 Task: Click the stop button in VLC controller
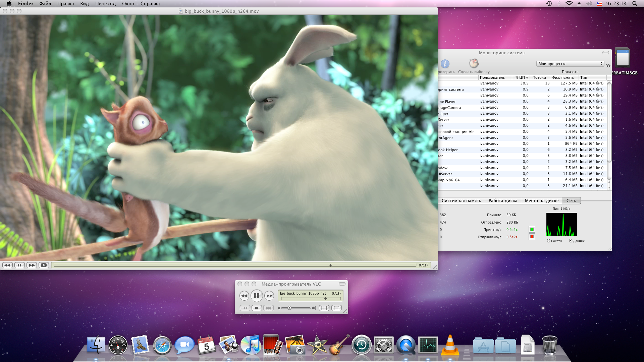click(257, 308)
